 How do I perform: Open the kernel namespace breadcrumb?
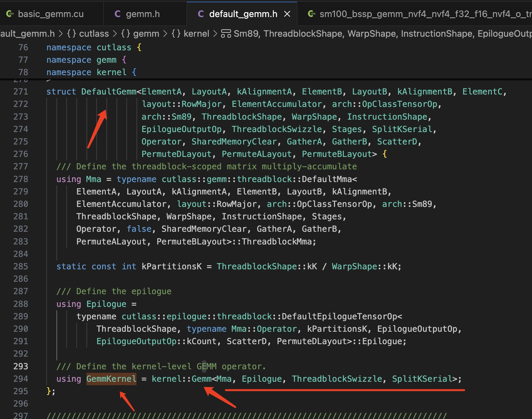pos(196,34)
